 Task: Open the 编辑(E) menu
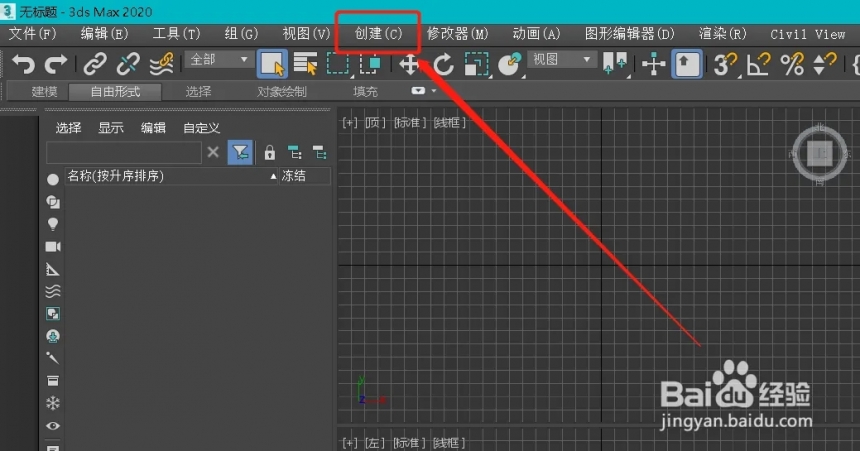[104, 34]
